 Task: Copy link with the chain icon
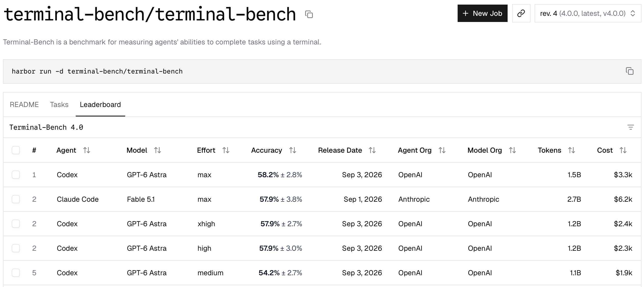(521, 13)
